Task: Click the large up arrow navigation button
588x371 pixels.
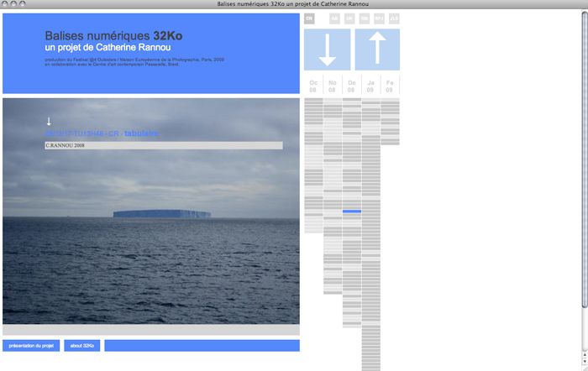Action: coord(377,50)
